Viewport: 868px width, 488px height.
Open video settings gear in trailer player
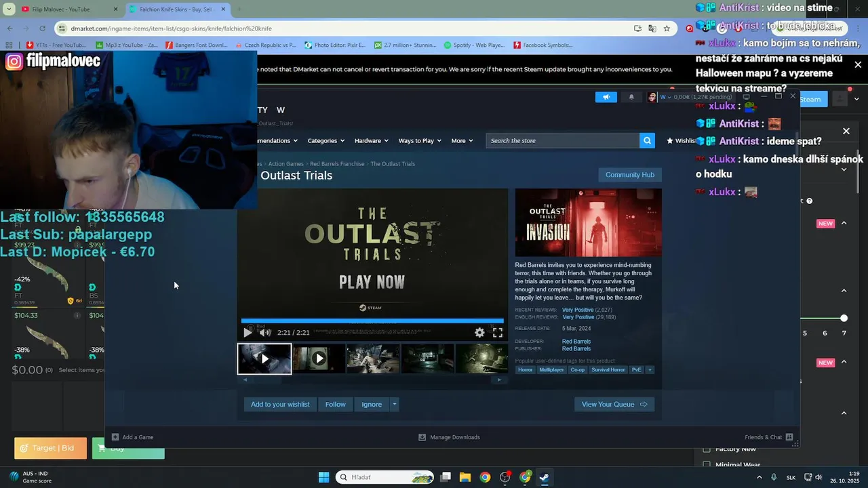point(479,332)
